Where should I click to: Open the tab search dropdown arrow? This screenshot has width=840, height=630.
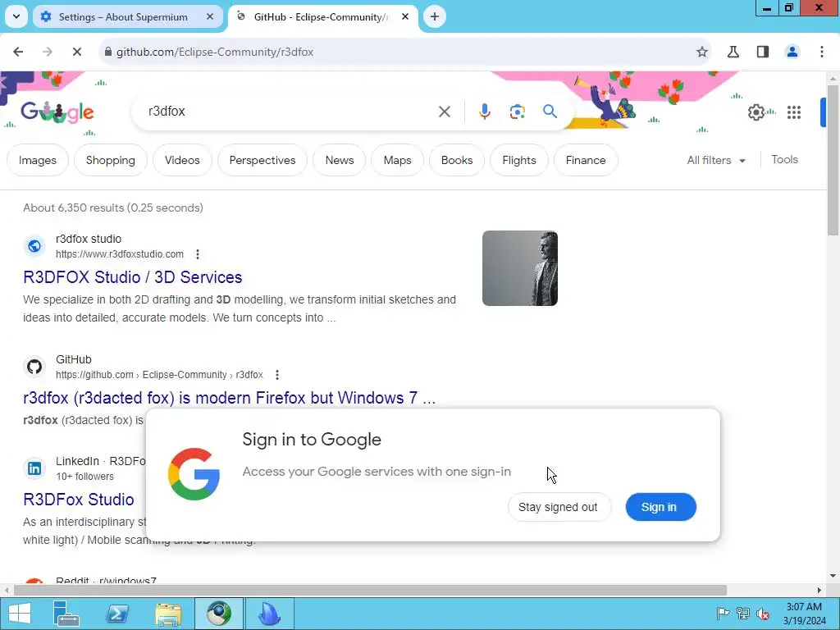pyautogui.click(x=16, y=16)
